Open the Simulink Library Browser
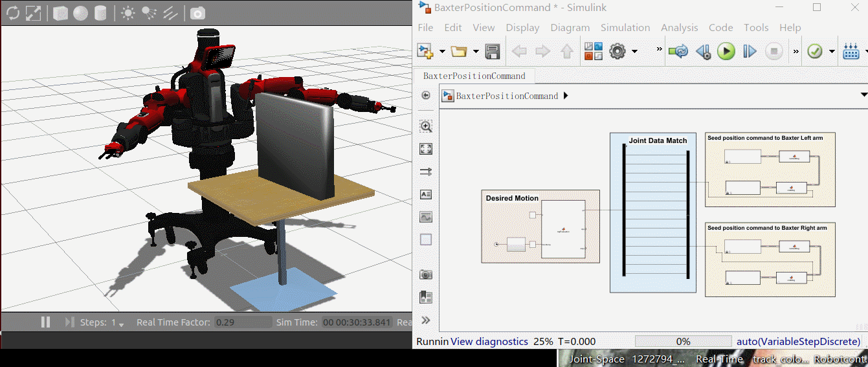This screenshot has height=367, width=868. [594, 51]
